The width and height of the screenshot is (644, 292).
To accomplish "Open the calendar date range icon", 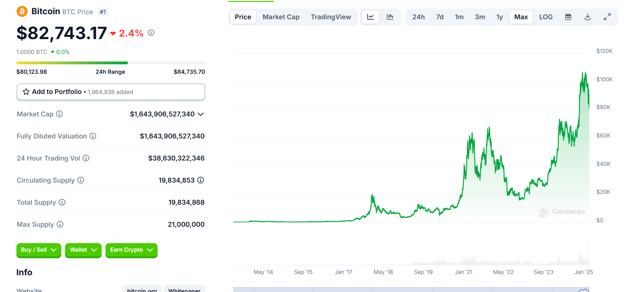I will click(568, 17).
